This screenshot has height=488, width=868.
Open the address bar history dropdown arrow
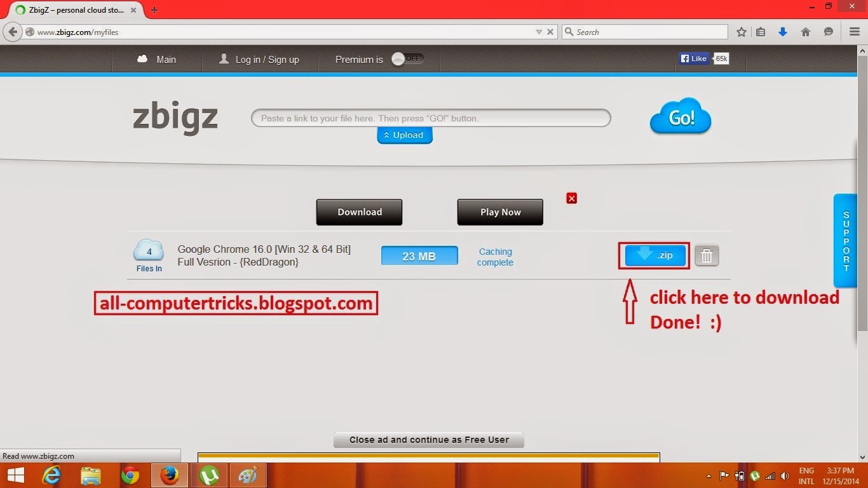539,32
